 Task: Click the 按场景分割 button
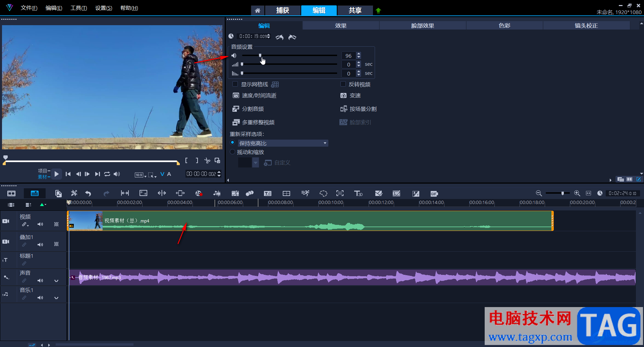pyautogui.click(x=359, y=109)
